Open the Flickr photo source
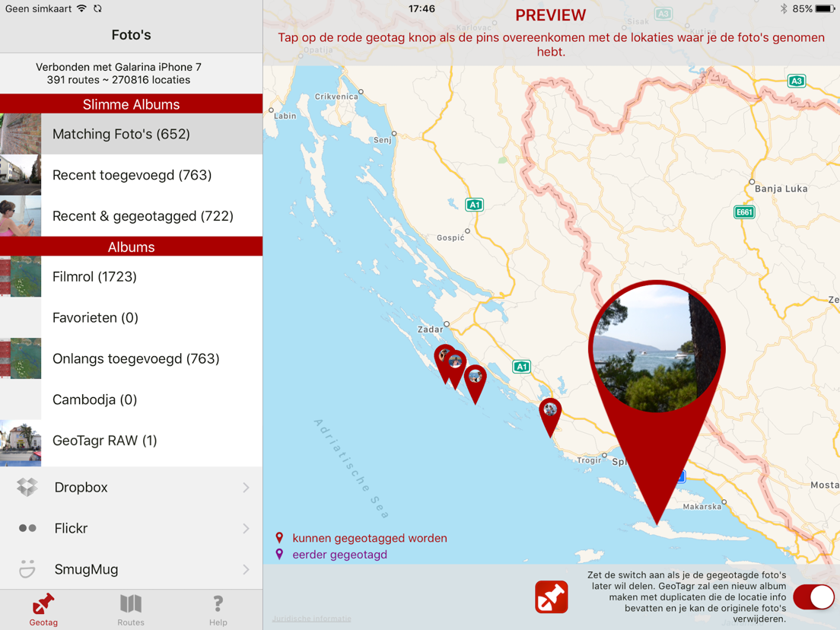 click(x=131, y=528)
